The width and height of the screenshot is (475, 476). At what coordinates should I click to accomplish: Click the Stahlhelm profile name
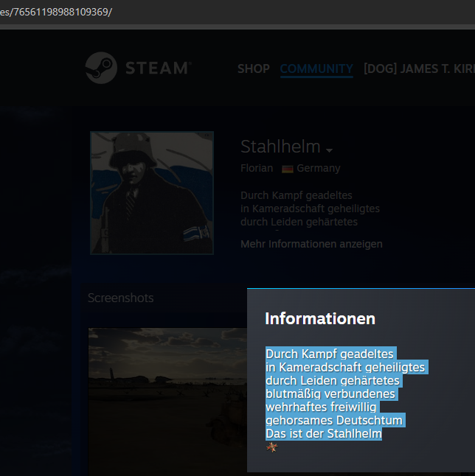(280, 147)
